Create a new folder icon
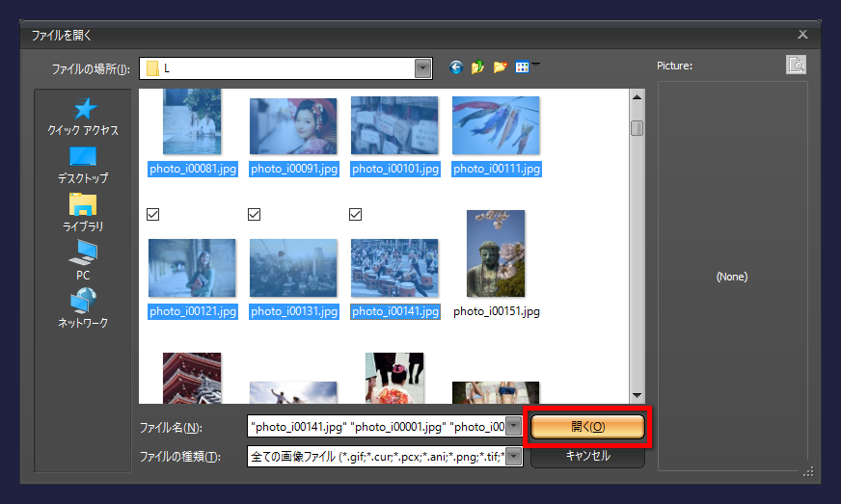Image resolution: width=841 pixels, height=504 pixels. point(500,67)
